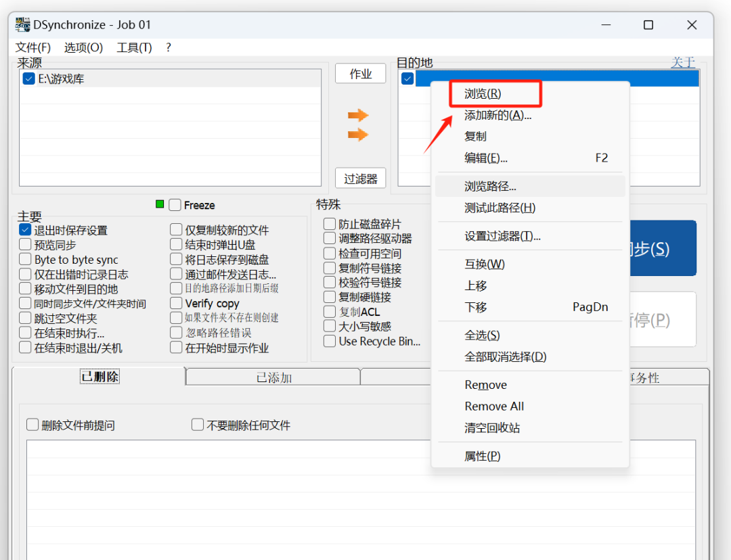Uncheck the destination row checkbox
This screenshot has height=560, width=731.
pyautogui.click(x=407, y=78)
